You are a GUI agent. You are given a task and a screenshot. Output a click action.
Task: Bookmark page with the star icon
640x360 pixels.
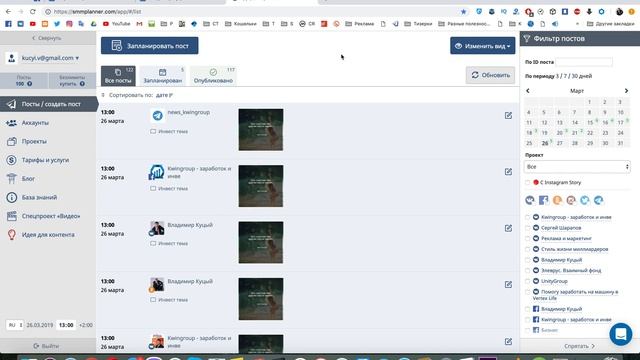pos(463,12)
